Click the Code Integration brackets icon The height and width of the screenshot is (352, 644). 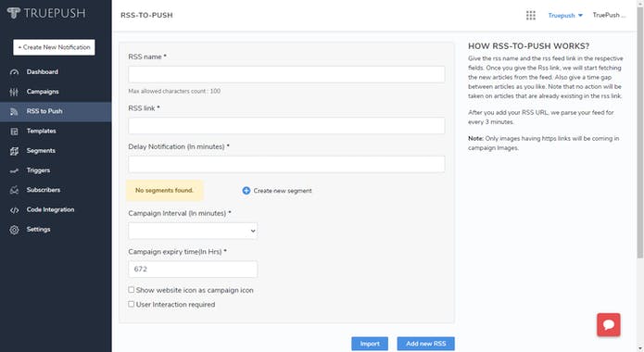coord(14,210)
